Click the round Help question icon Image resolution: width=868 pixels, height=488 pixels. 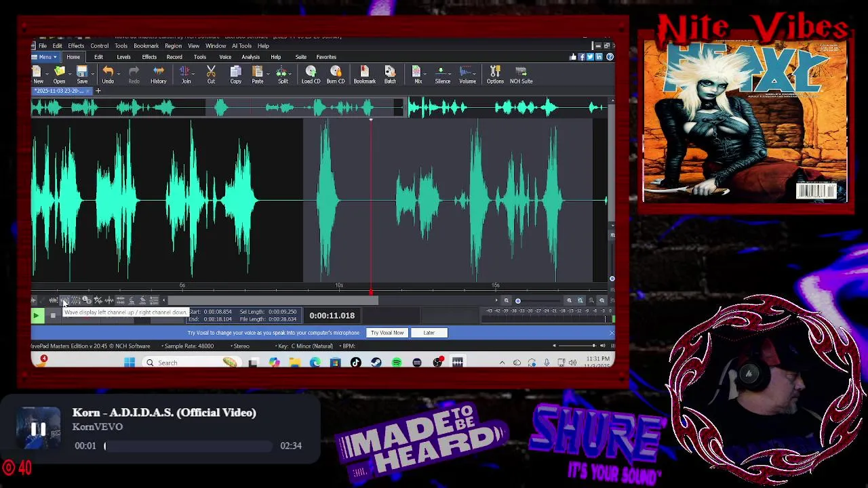[x=610, y=57]
